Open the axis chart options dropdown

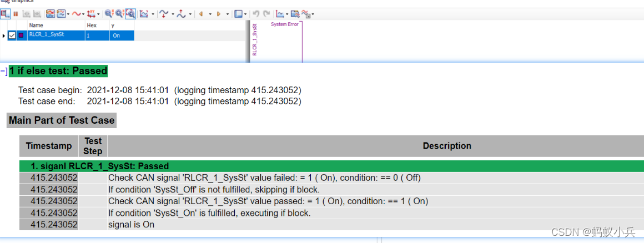(286, 14)
